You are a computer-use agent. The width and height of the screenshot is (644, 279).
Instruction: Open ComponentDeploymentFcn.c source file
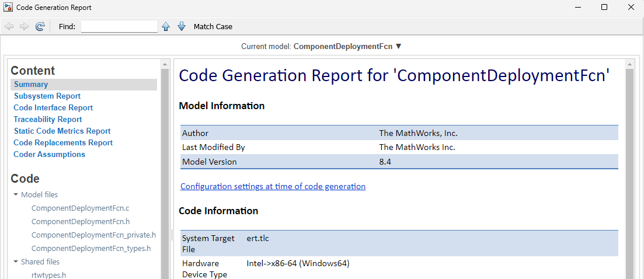72,208
